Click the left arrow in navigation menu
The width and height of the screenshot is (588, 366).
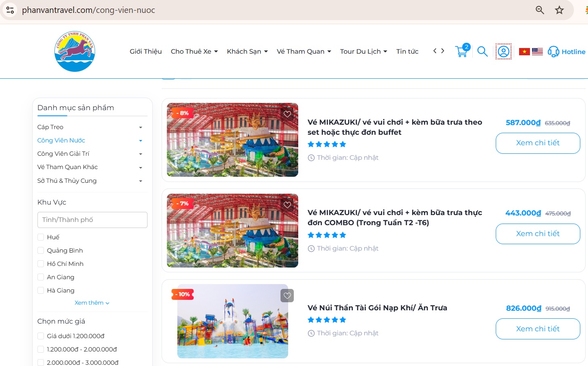435,51
